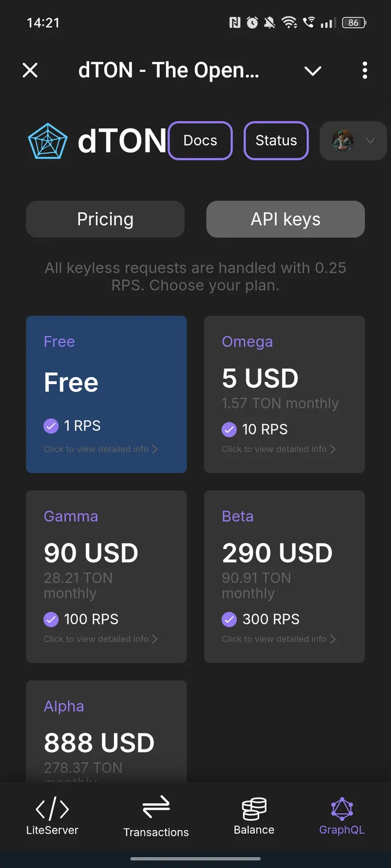Image resolution: width=391 pixels, height=868 pixels.
Task: Expand the account dropdown arrow beside avatar
Action: (370, 141)
